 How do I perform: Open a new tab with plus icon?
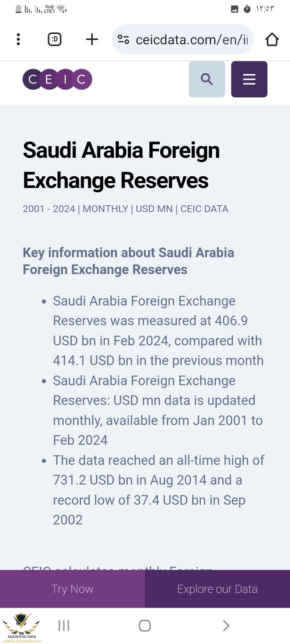(92, 39)
